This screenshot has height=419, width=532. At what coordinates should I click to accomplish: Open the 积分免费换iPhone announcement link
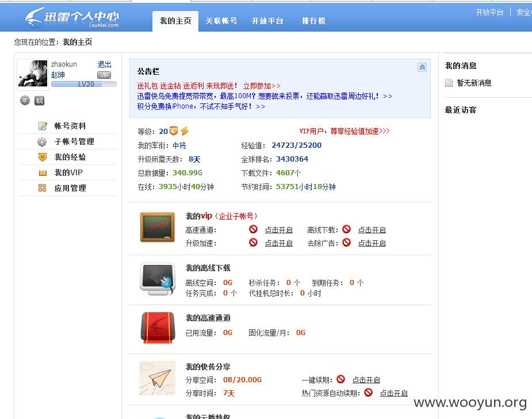[201, 106]
